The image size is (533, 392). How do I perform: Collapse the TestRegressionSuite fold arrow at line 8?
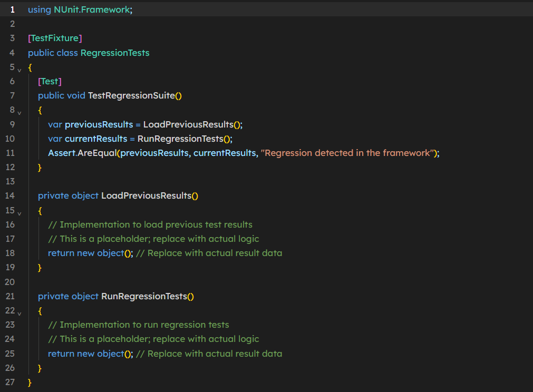click(20, 113)
